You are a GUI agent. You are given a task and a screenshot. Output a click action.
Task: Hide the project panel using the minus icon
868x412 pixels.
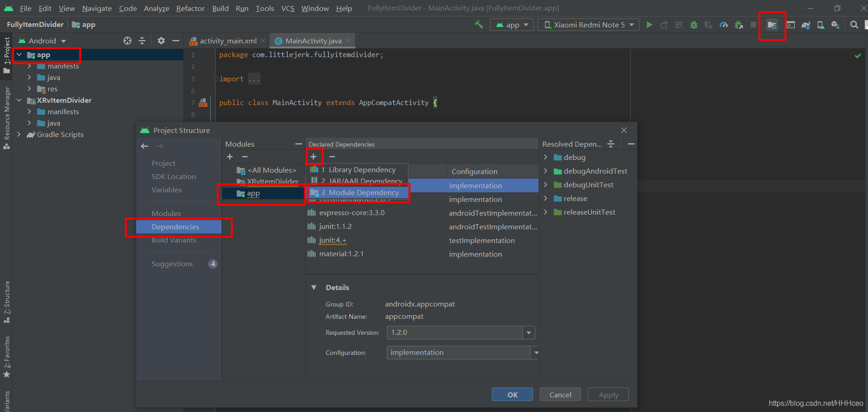tap(175, 41)
